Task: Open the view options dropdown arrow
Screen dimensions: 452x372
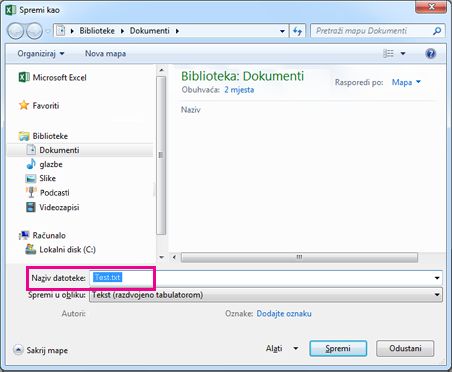Action: click(x=403, y=53)
